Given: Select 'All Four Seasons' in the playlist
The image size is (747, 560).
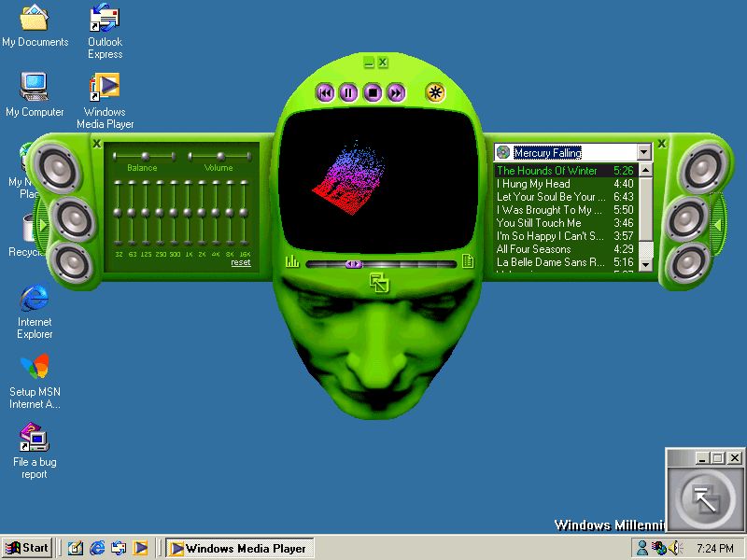Looking at the screenshot, I should pyautogui.click(x=537, y=249).
